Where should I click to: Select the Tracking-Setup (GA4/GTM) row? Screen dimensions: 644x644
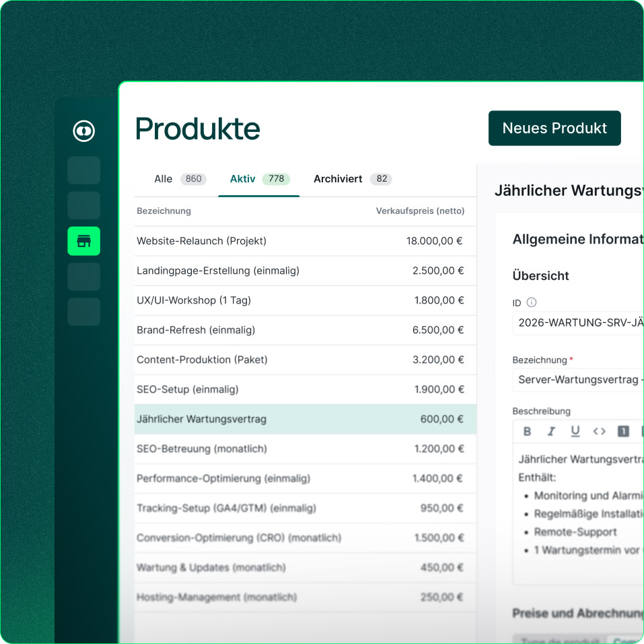pyautogui.click(x=306, y=508)
